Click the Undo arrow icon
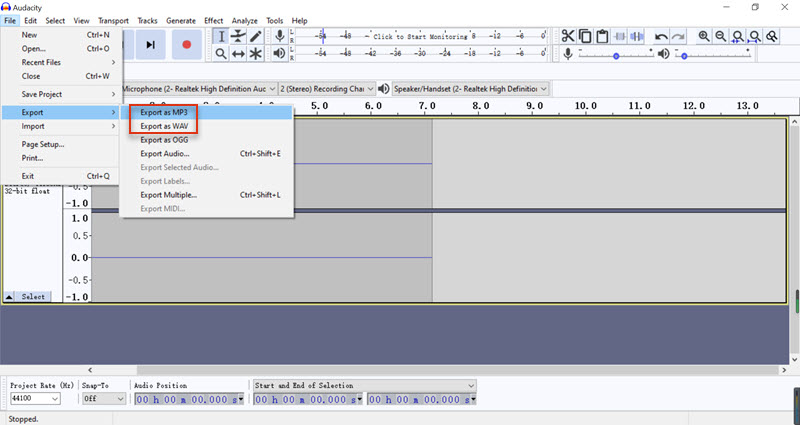800x425 pixels. pos(661,36)
